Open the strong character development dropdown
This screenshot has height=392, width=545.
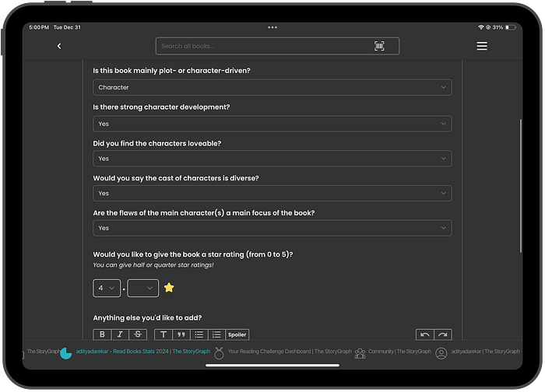pyautogui.click(x=272, y=124)
